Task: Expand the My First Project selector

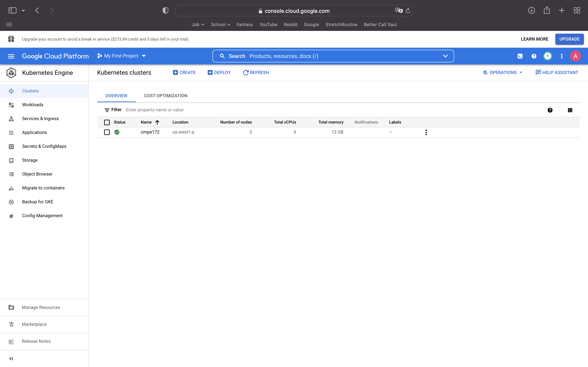Action: point(121,56)
